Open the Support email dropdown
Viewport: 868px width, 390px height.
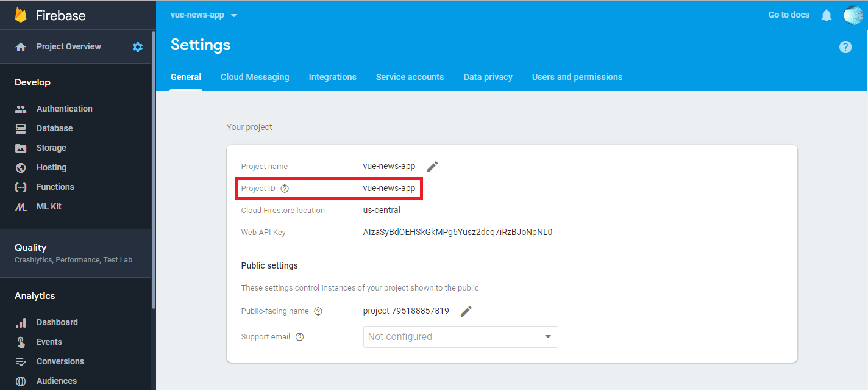tap(460, 336)
